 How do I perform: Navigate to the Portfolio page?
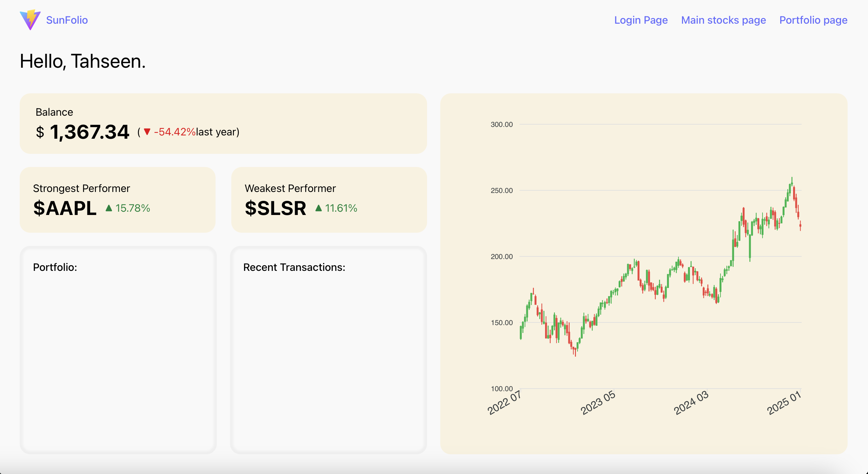[x=813, y=20]
